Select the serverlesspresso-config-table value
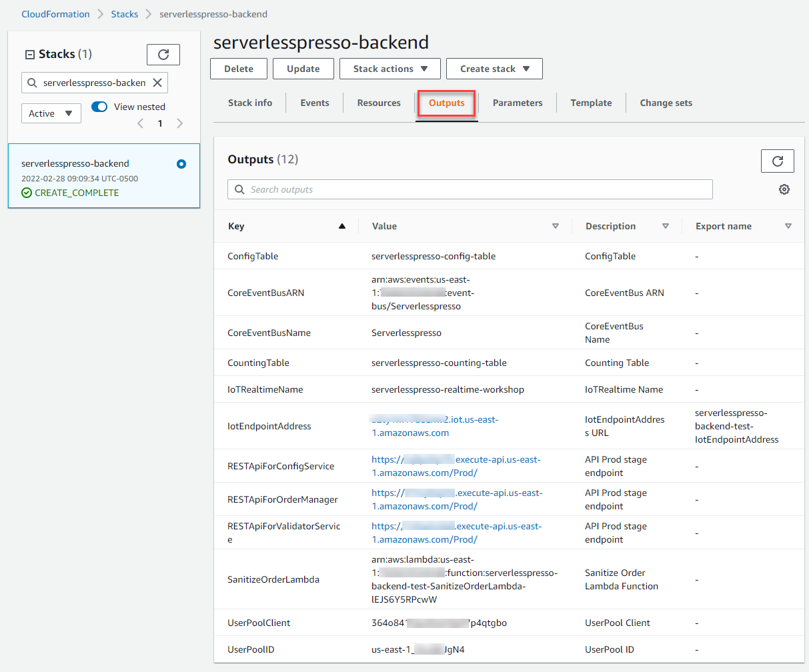Viewport: 809px width, 672px height. click(434, 256)
